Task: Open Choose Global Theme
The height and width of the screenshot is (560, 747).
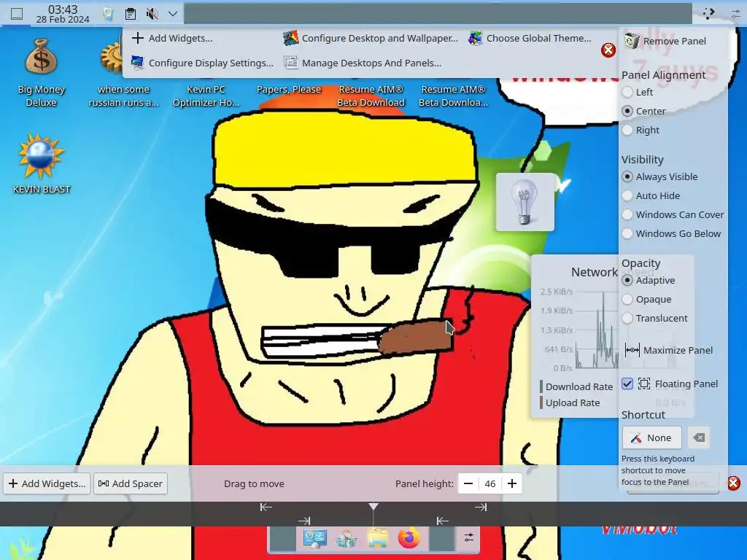Action: pyautogui.click(x=530, y=38)
